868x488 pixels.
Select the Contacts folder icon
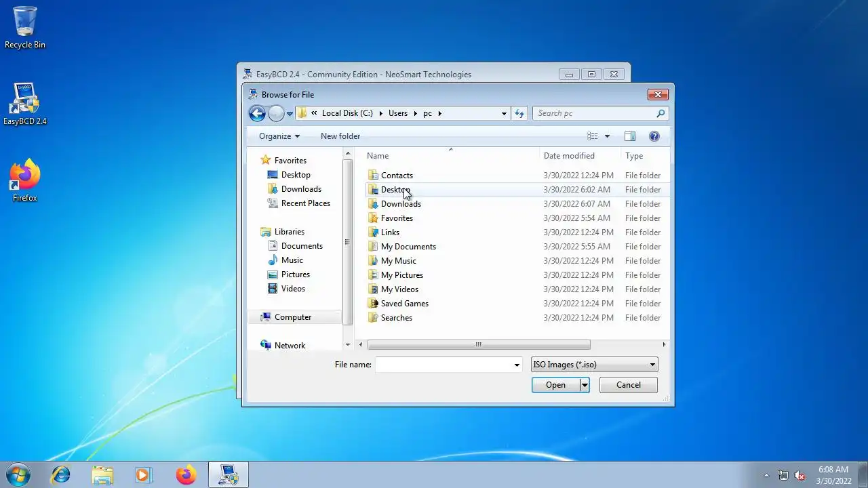(x=373, y=176)
